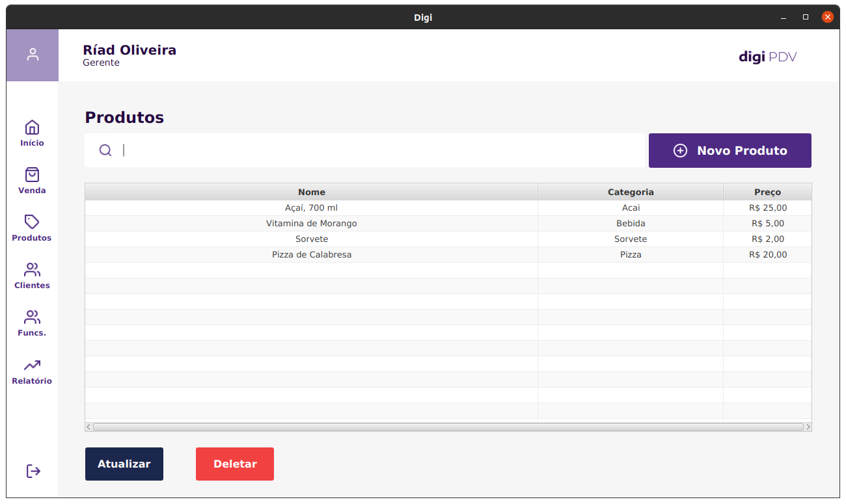Click the digi PDV logo
This screenshot has height=504, width=846.
768,57
